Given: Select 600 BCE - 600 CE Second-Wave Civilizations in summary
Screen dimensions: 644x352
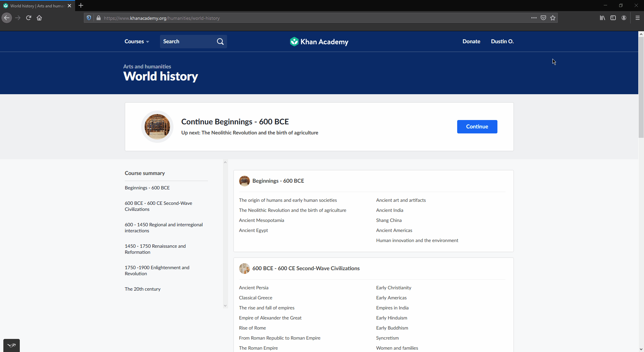Looking at the screenshot, I should pyautogui.click(x=158, y=206).
